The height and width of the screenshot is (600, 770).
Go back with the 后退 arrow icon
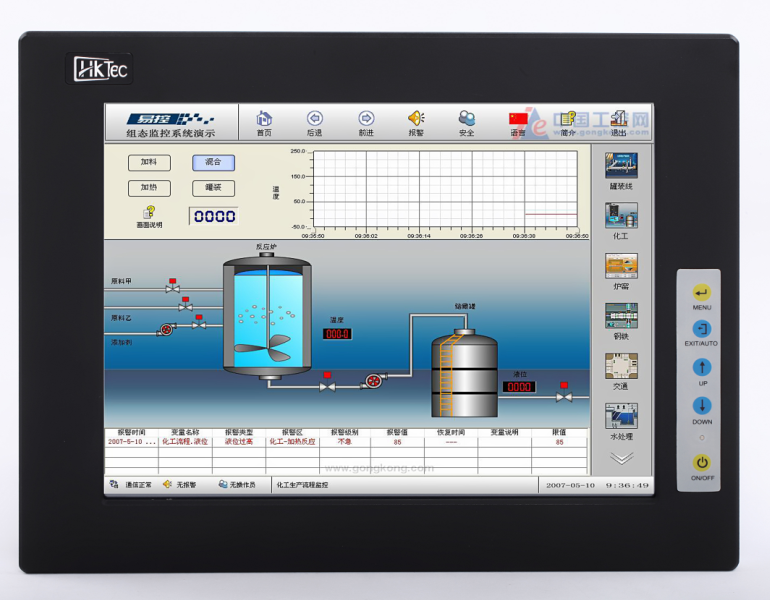click(x=315, y=118)
